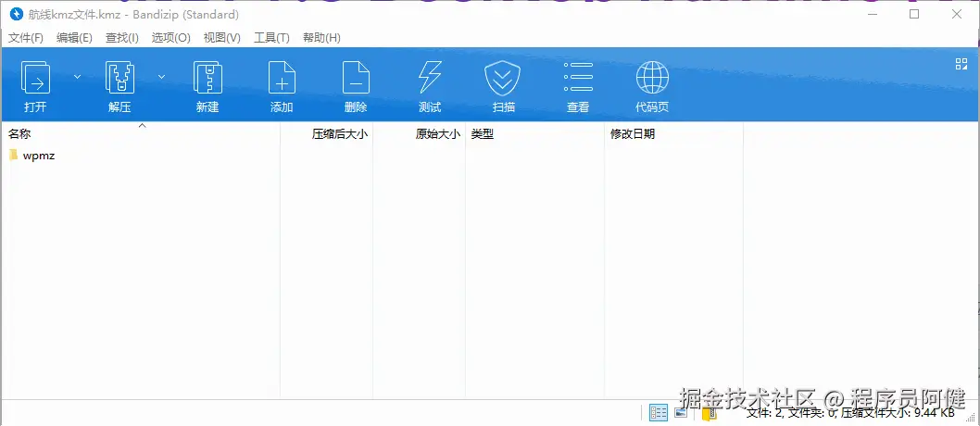
Task: Click the 查看 (View) list icon
Action: coord(578,77)
